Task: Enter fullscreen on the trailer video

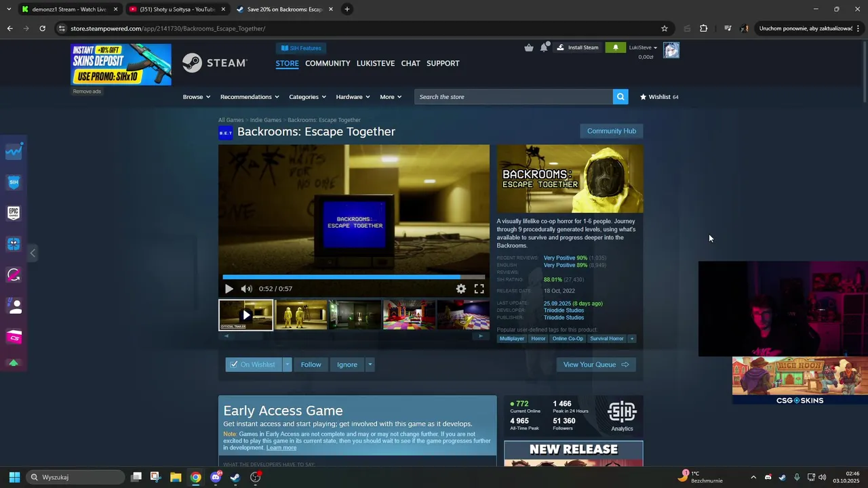Action: 479,289
